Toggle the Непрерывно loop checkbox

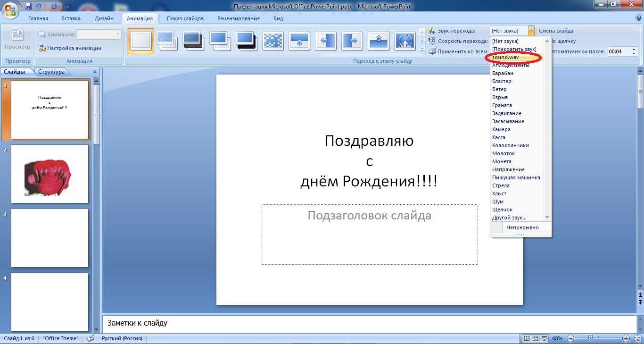click(x=521, y=227)
